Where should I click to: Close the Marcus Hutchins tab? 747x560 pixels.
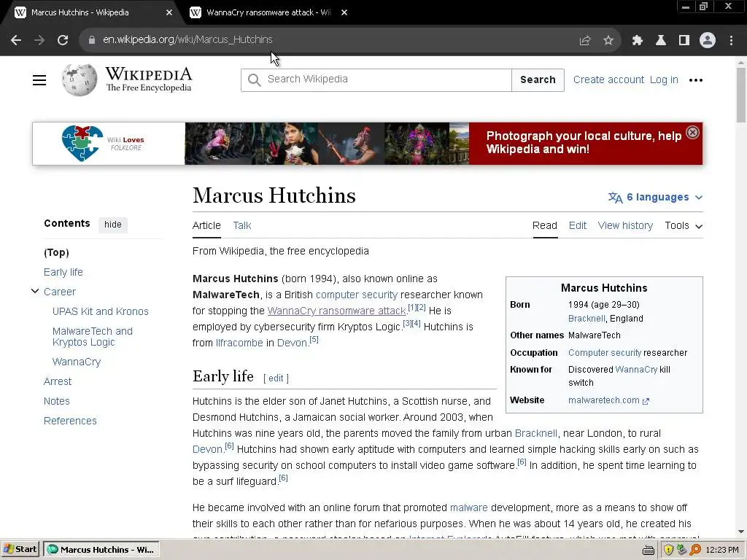pos(169,12)
